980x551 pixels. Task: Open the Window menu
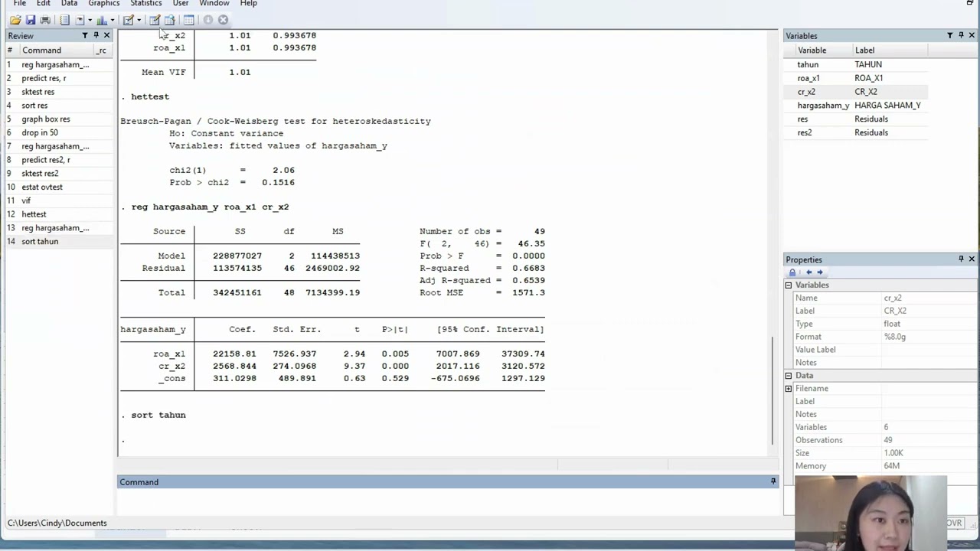point(214,4)
